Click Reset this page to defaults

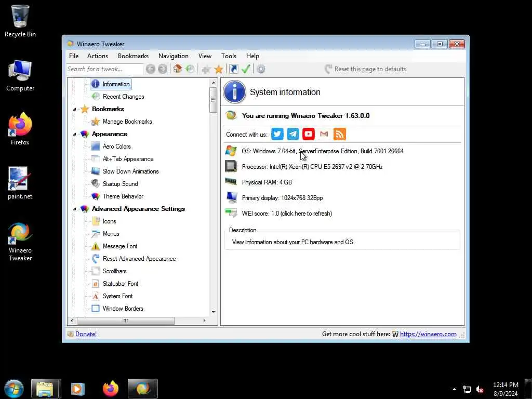(x=366, y=69)
